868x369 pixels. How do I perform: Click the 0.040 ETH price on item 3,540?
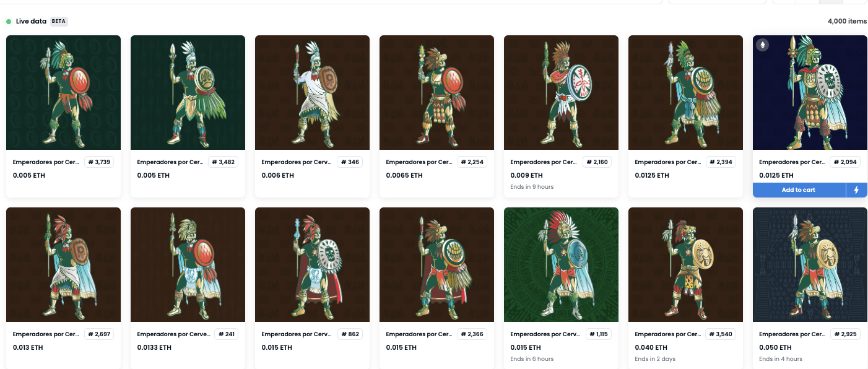[x=651, y=347]
